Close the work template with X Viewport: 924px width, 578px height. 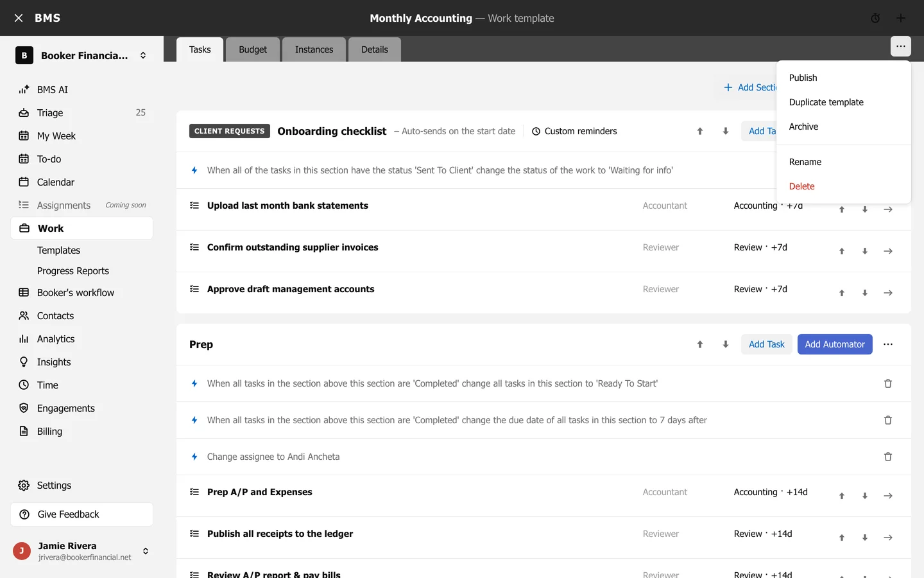click(19, 18)
